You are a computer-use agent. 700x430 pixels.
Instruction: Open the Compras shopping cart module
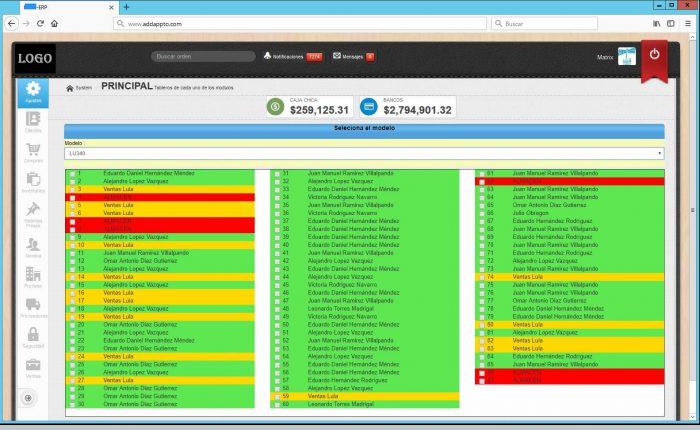tap(33, 152)
